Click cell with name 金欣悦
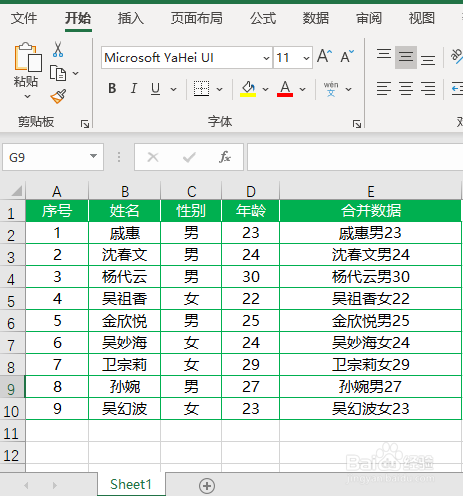Screen dimensions: 463x496 tap(124, 321)
